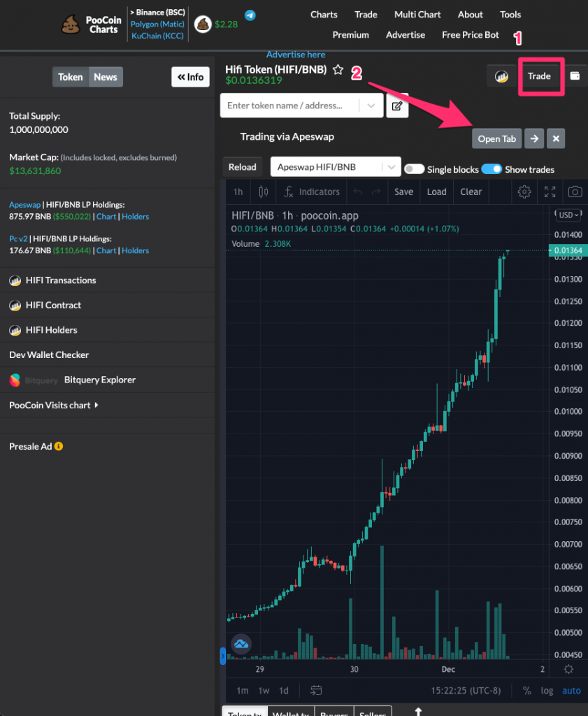Open the Bitquery logo icon
Screen dimensions: 588x716
point(15,380)
